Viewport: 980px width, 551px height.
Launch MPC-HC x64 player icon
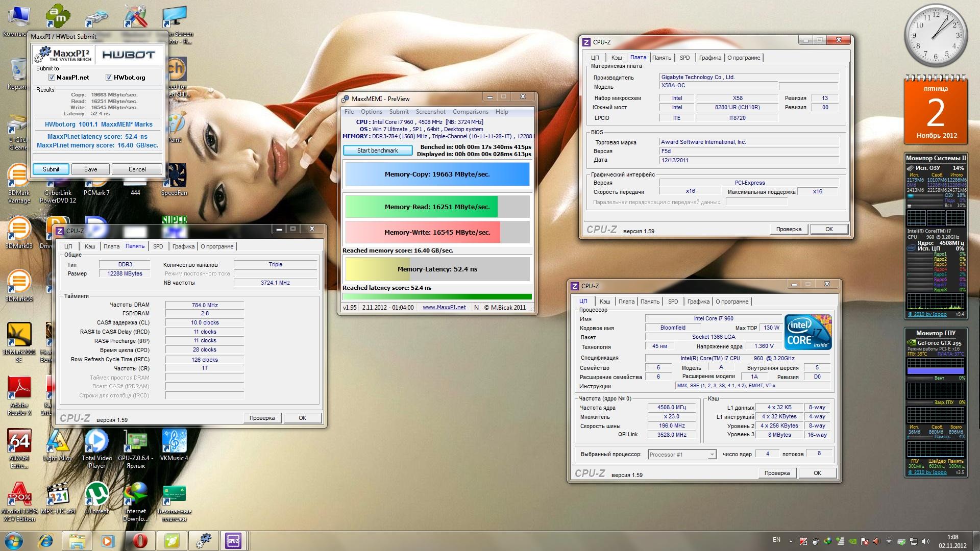(x=58, y=498)
